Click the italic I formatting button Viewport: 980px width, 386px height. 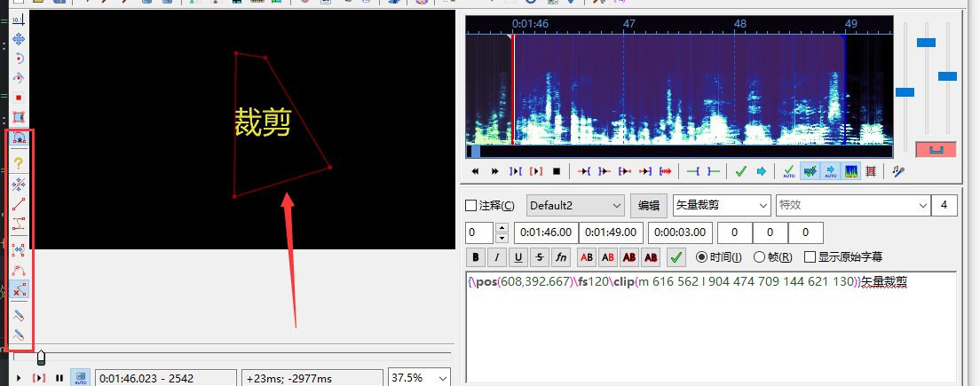(497, 257)
